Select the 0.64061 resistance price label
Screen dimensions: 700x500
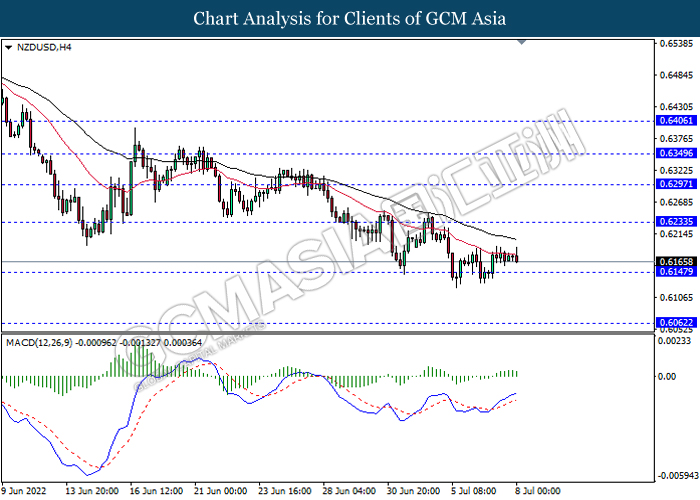point(676,121)
